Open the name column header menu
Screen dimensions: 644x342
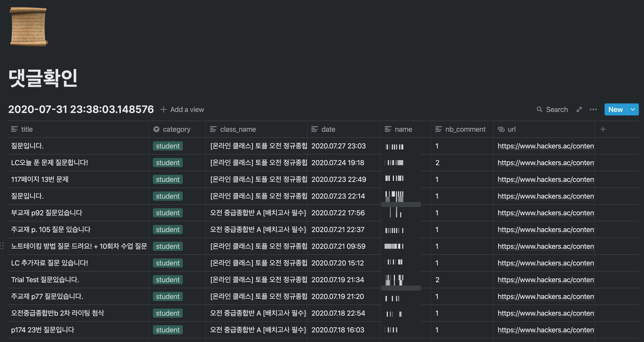click(x=406, y=129)
